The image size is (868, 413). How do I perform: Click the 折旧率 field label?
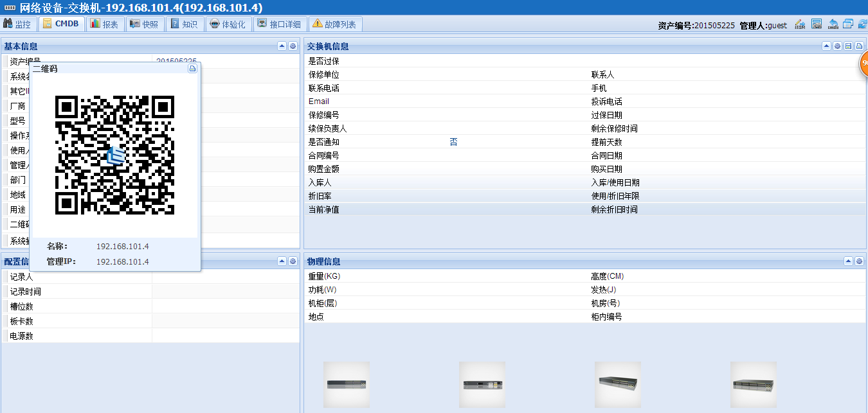pyautogui.click(x=320, y=196)
